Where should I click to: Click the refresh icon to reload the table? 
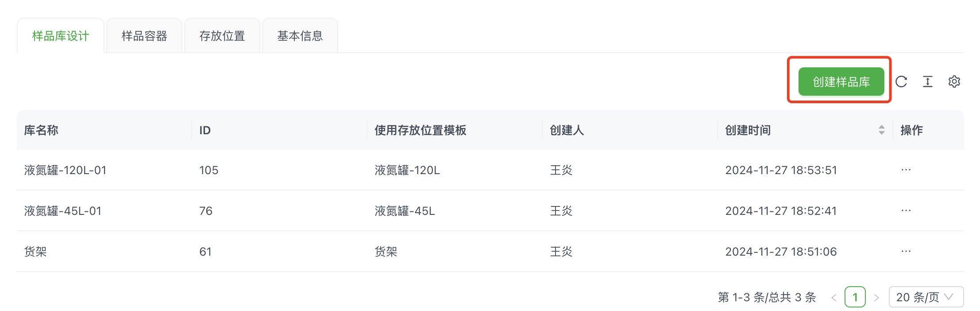click(x=901, y=82)
